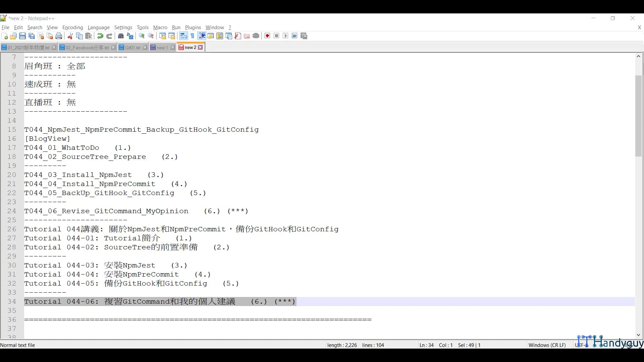This screenshot has width=644, height=362.
Task: Toggle indent guide display
Action: [202, 36]
